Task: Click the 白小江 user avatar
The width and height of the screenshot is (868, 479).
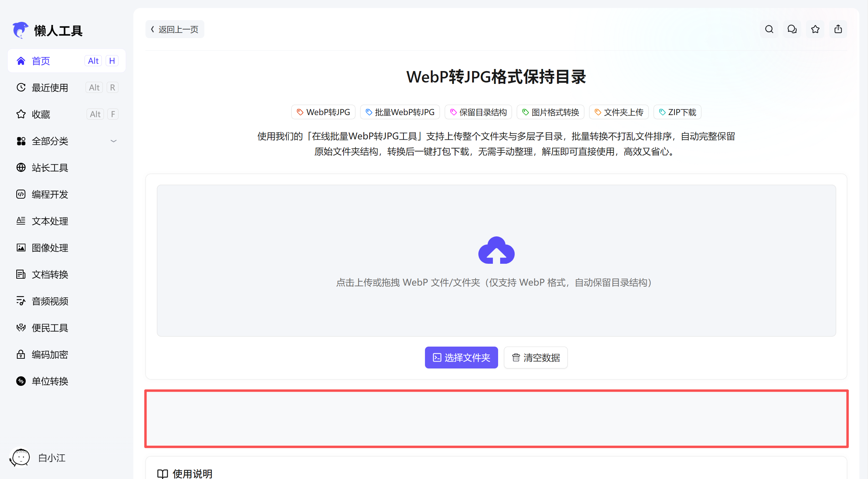Action: (20, 458)
